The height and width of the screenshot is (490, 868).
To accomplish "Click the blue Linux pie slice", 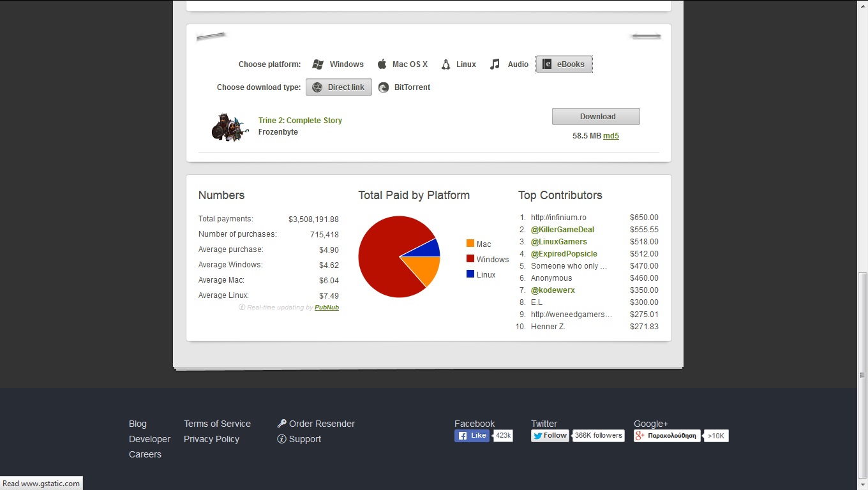I will click(428, 249).
